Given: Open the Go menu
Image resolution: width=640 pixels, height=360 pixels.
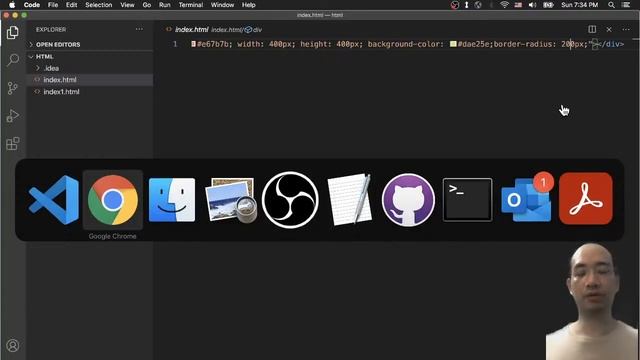Looking at the screenshot, I should click(147, 5).
